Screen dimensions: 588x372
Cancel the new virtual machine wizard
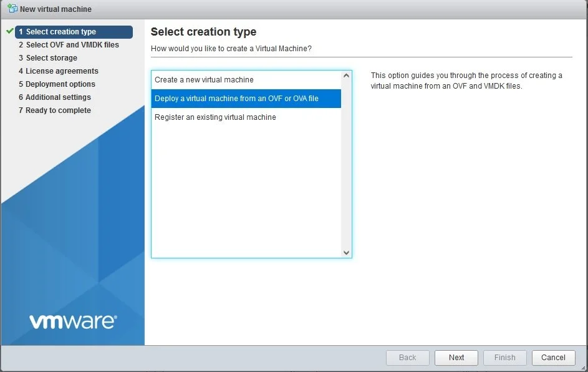pos(554,358)
